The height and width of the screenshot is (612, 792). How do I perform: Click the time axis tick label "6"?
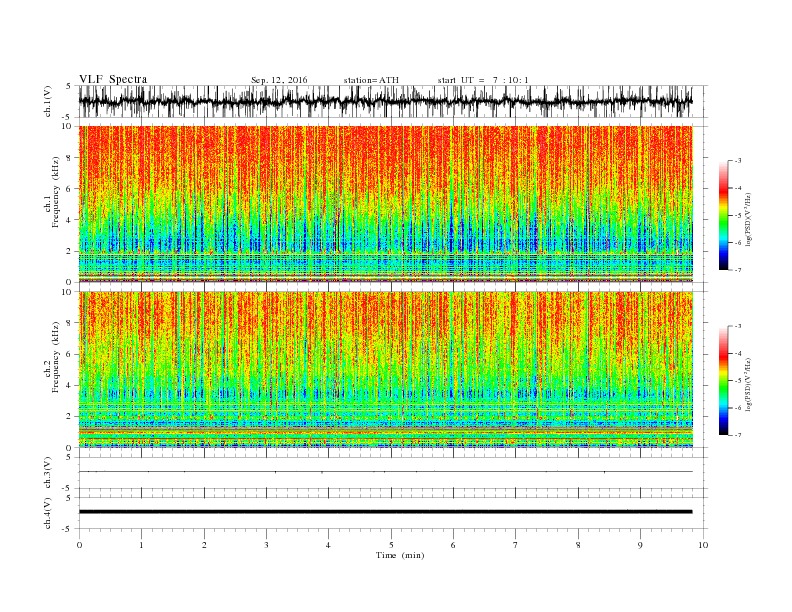click(453, 545)
